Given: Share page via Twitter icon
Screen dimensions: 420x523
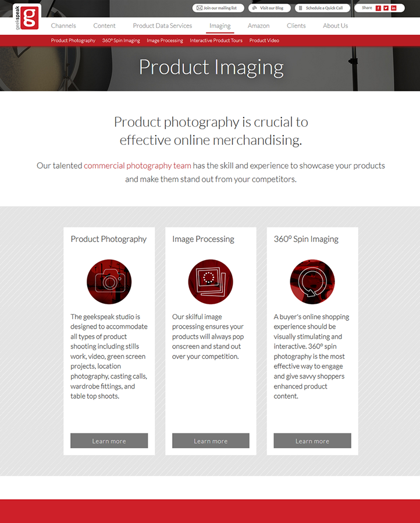Looking at the screenshot, I should pos(386,8).
